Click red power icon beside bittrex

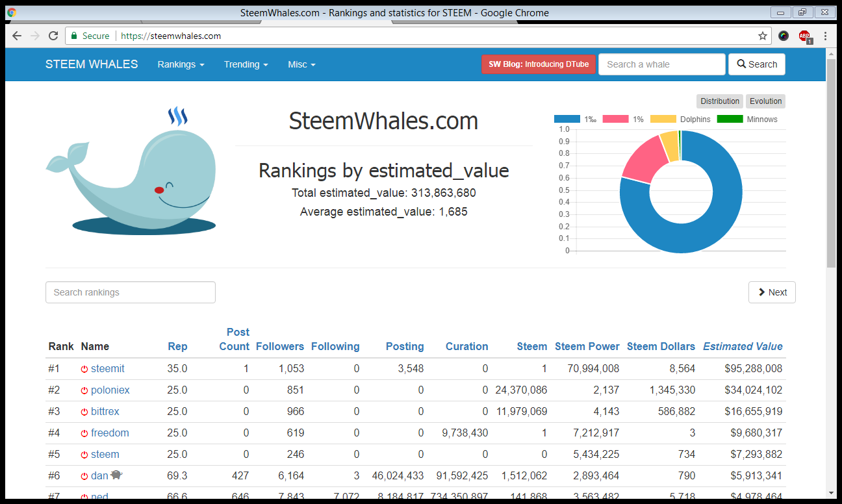pos(84,412)
